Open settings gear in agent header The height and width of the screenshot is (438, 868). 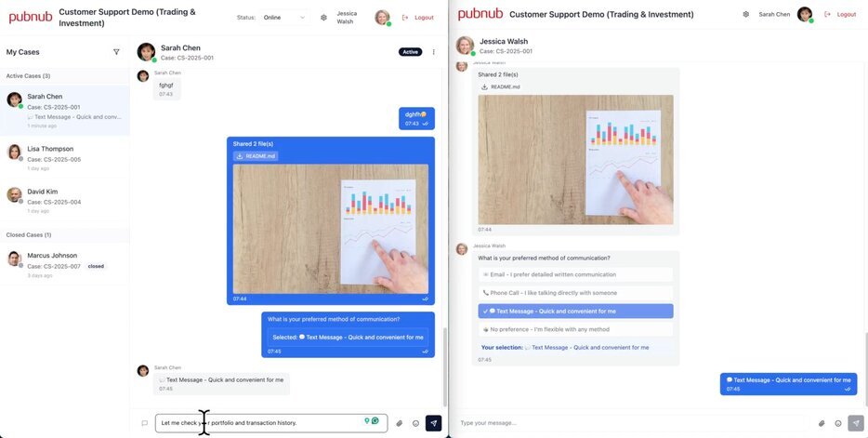click(x=323, y=18)
